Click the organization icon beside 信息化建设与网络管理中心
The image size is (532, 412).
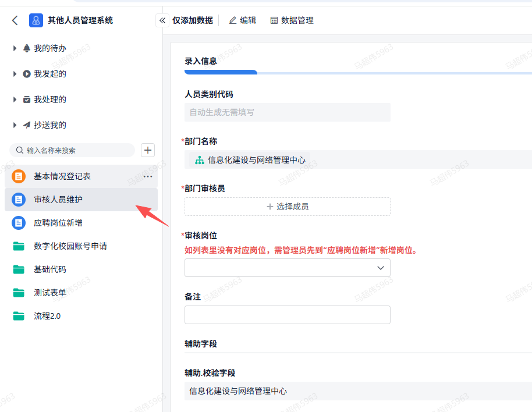200,159
